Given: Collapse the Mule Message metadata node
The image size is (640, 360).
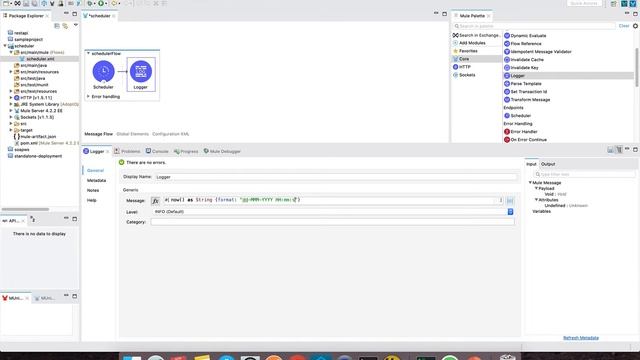Looking at the screenshot, I should [x=530, y=183].
